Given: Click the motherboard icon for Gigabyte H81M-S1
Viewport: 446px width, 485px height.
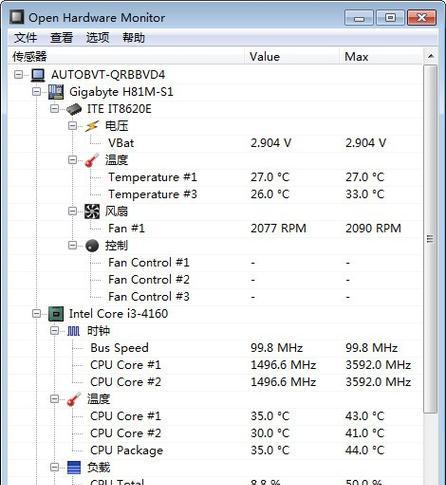Looking at the screenshot, I should (56, 92).
